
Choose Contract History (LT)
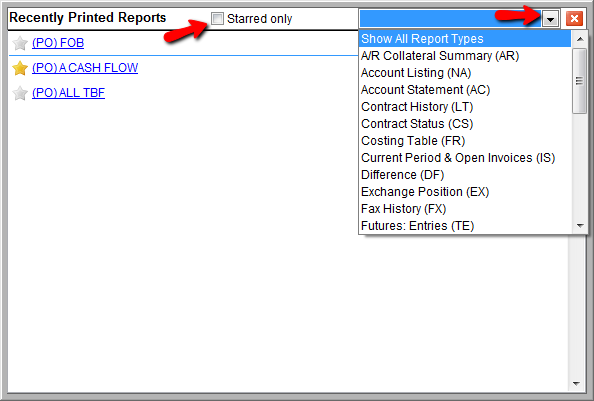pyautogui.click(x=465, y=107)
